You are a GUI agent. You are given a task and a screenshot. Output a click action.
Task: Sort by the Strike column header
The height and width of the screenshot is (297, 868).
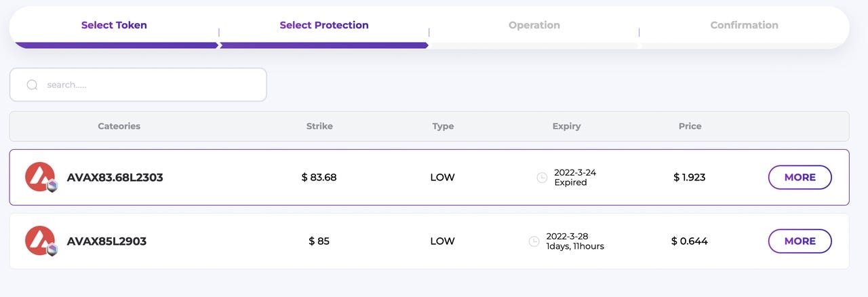[x=319, y=126]
